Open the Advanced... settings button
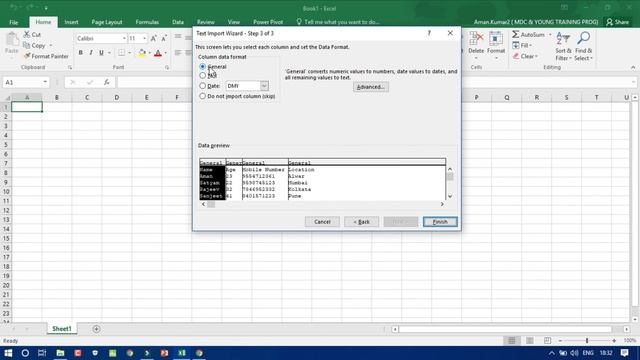The image size is (640, 360). (371, 87)
